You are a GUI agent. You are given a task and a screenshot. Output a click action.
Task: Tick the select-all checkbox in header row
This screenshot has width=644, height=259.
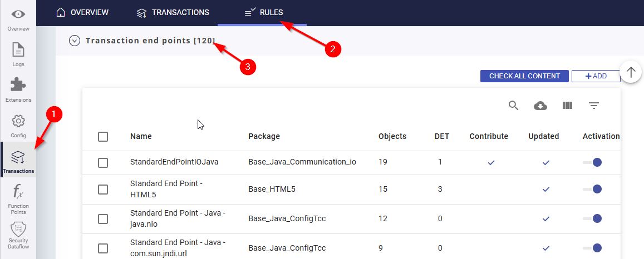click(x=103, y=136)
